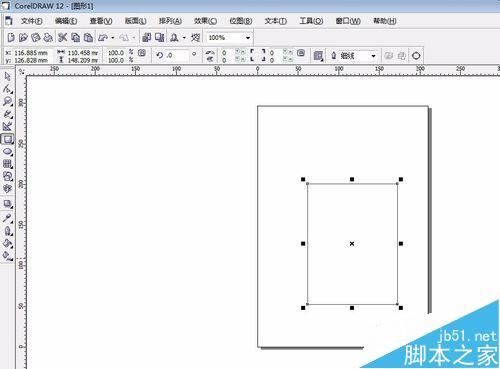Open the 帮助(H) menu

pyautogui.click(x=384, y=21)
